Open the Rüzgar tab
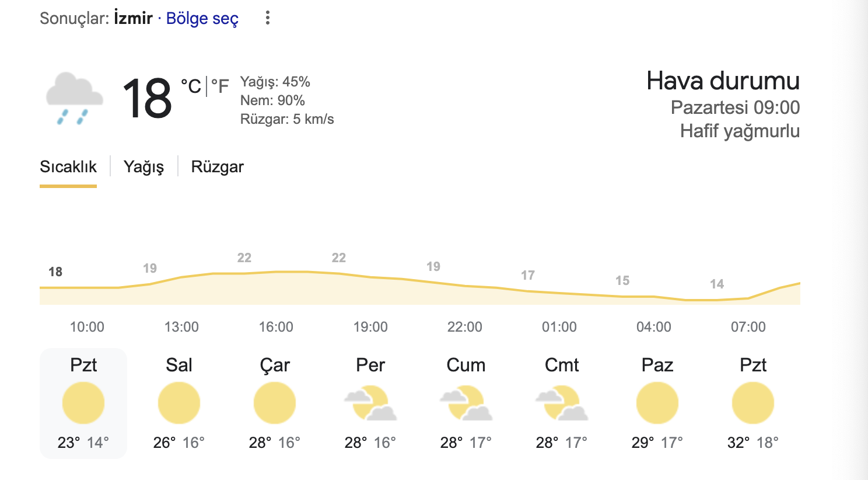Screen dimensions: 868x480 (218, 167)
